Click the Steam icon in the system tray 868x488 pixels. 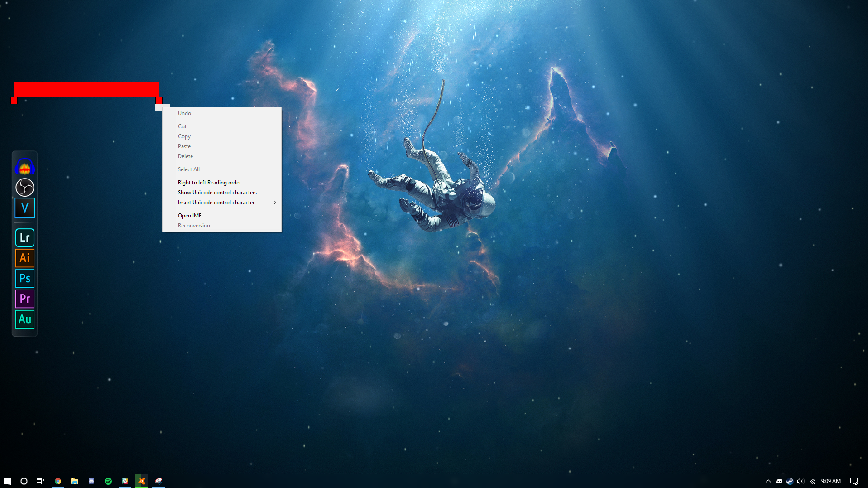click(x=790, y=481)
